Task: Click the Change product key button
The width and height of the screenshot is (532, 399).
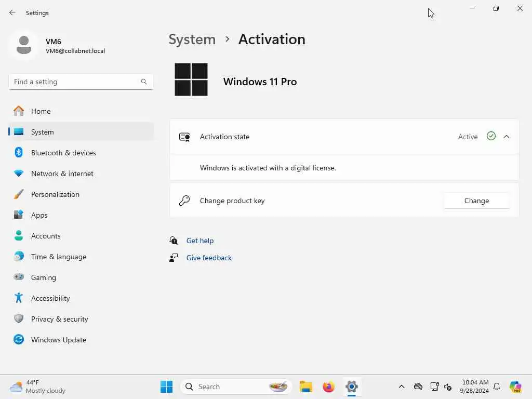Action: [x=476, y=201]
